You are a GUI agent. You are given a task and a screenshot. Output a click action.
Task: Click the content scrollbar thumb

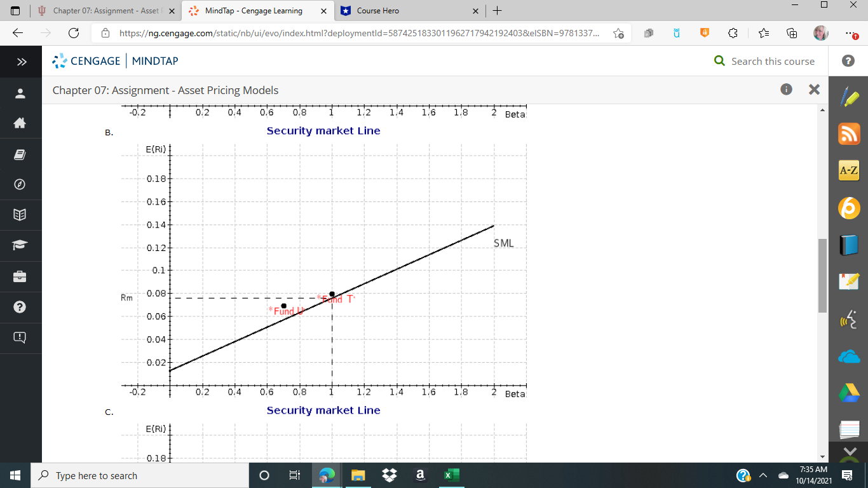(x=823, y=275)
